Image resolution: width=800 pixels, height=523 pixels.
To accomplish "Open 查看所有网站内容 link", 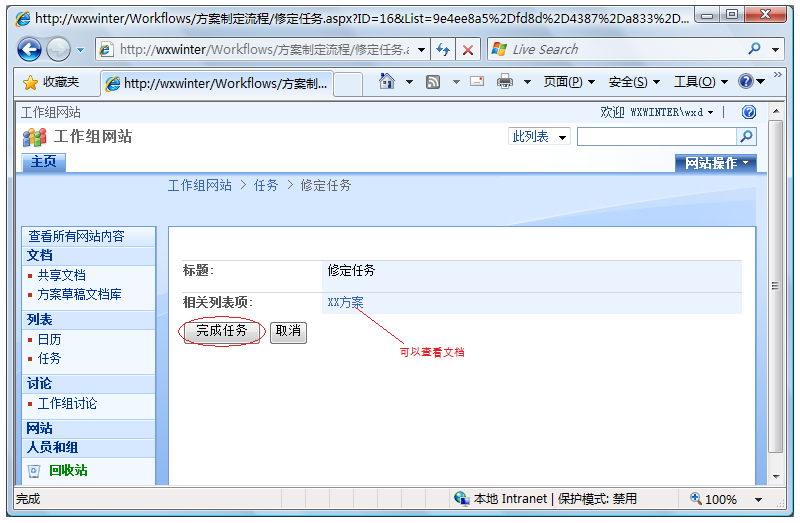I will [77, 236].
